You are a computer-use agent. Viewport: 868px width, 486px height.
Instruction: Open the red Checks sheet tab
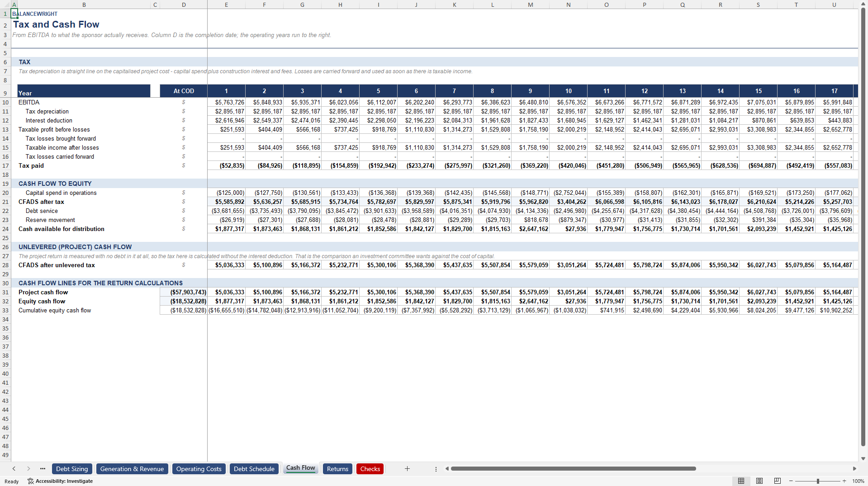tap(370, 469)
